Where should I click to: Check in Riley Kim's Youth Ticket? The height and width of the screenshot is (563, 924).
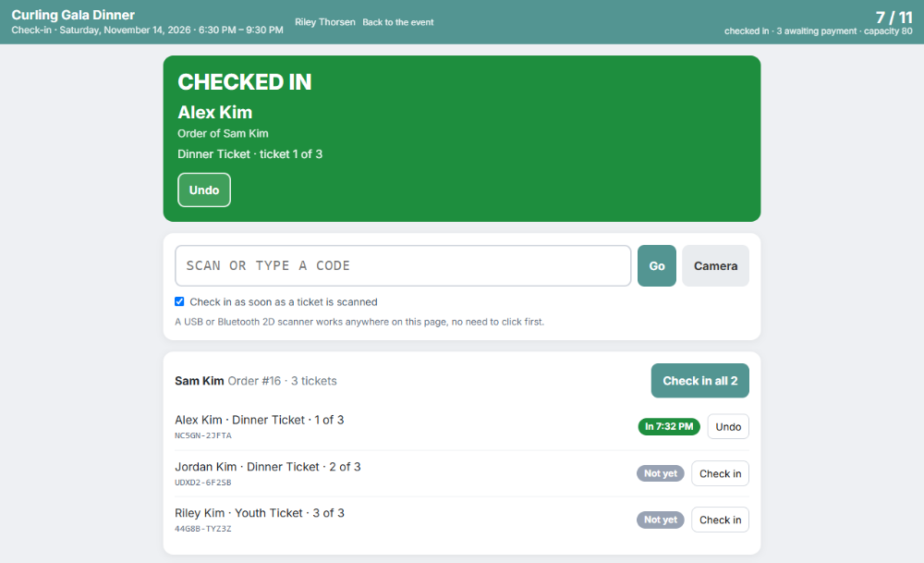(x=720, y=520)
